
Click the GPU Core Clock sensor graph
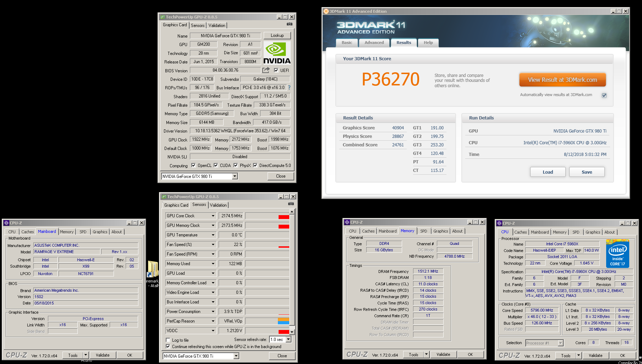(x=267, y=216)
